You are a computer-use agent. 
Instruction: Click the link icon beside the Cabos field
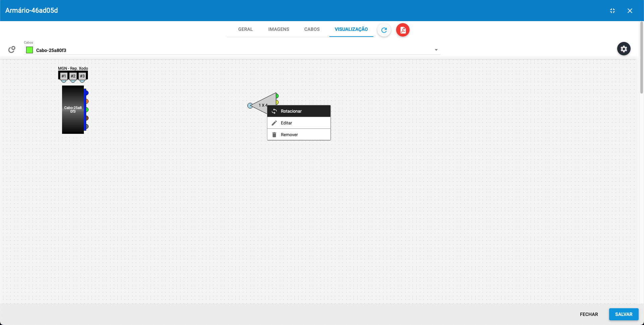(12, 50)
